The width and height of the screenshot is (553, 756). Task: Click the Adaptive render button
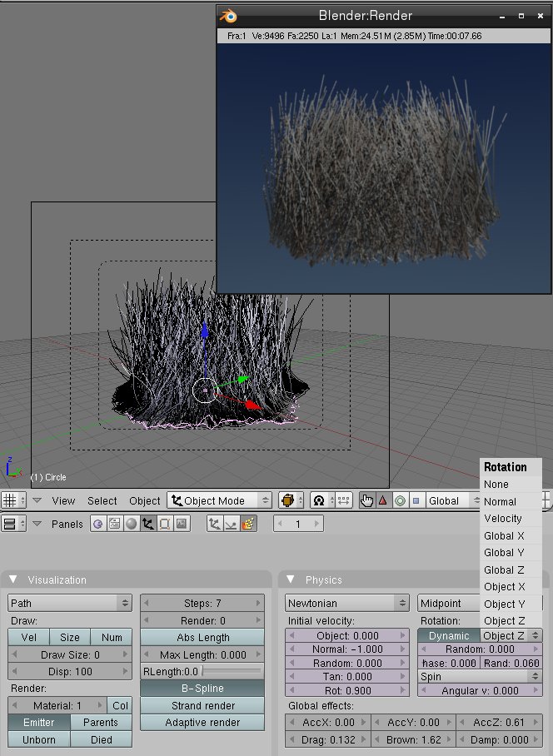(202, 723)
